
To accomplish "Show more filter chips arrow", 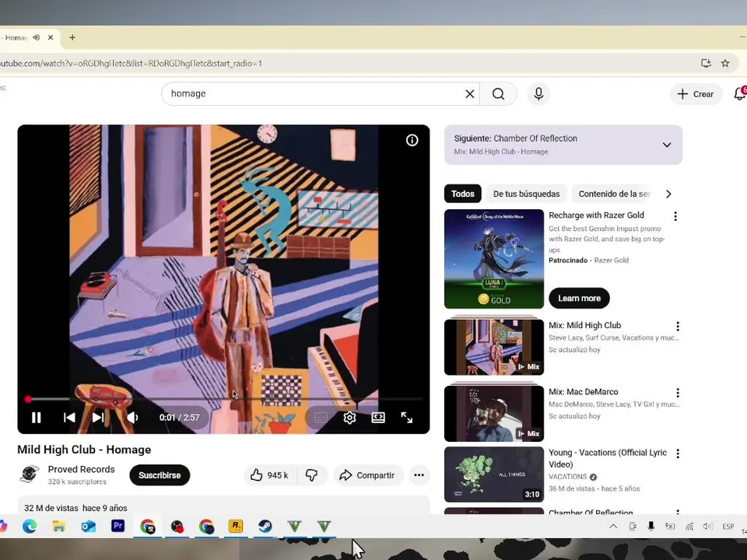I will (668, 194).
